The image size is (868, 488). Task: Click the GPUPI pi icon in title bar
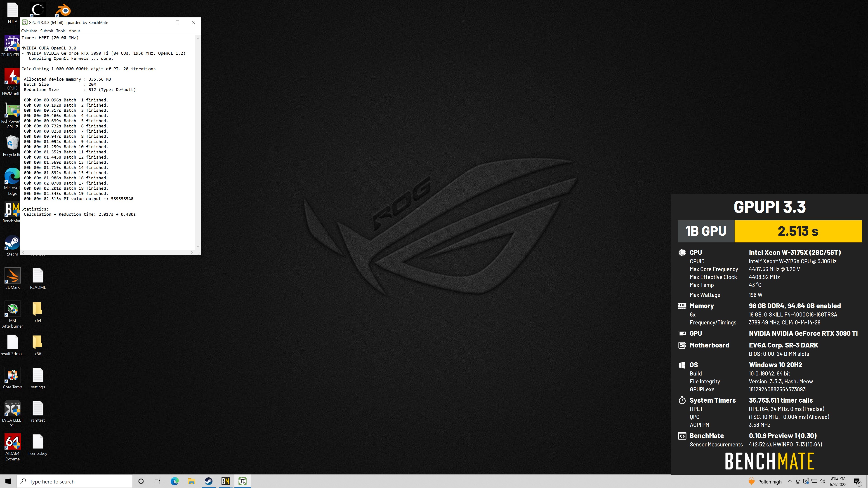pos(25,22)
